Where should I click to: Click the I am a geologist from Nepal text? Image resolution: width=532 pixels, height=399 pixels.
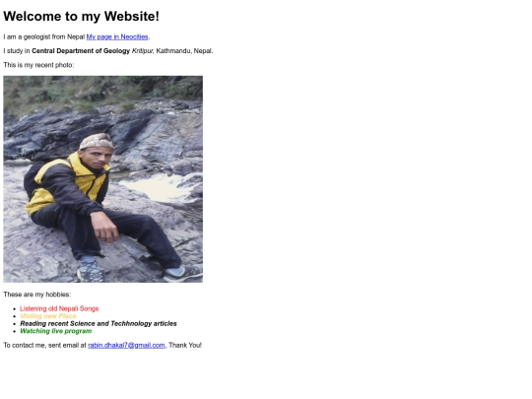44,36
